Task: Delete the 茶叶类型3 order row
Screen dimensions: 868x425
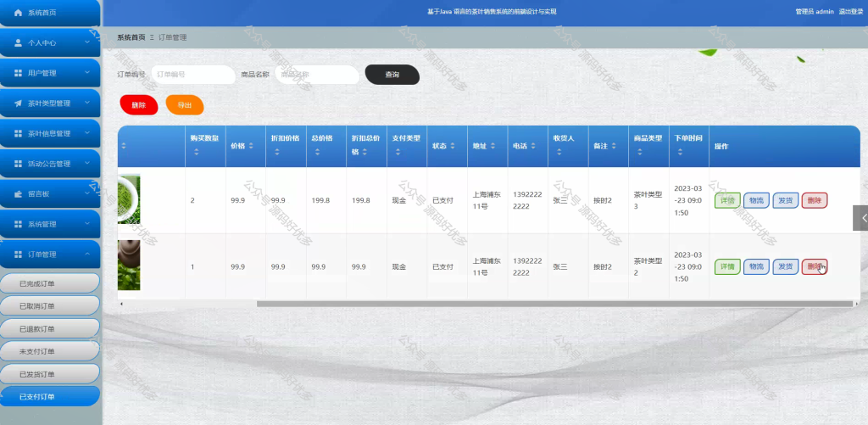Action: coord(815,200)
